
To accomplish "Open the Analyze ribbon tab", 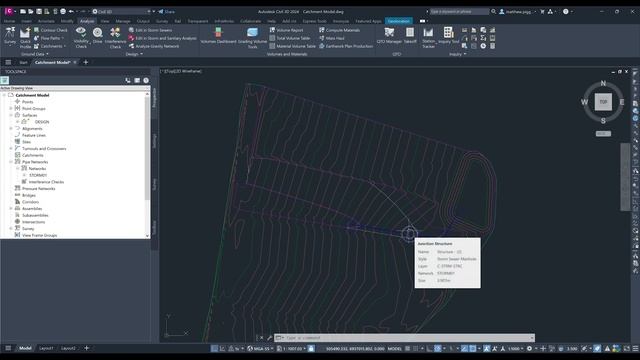I will coord(87,21).
